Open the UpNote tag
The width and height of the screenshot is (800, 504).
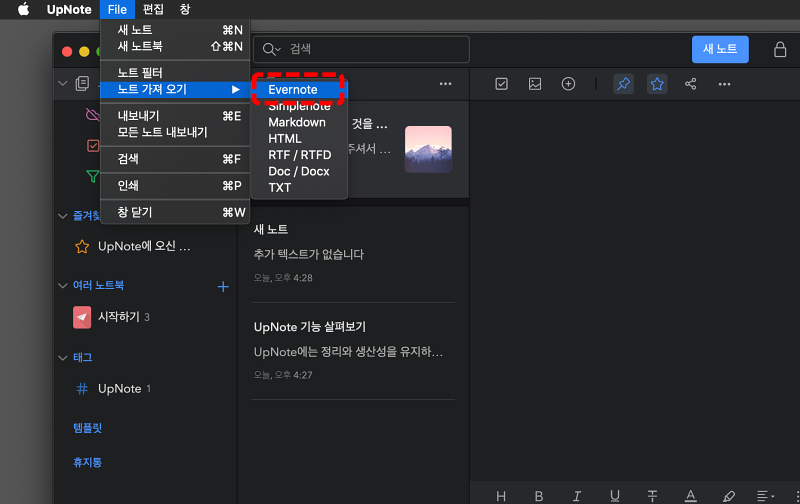[113, 389]
